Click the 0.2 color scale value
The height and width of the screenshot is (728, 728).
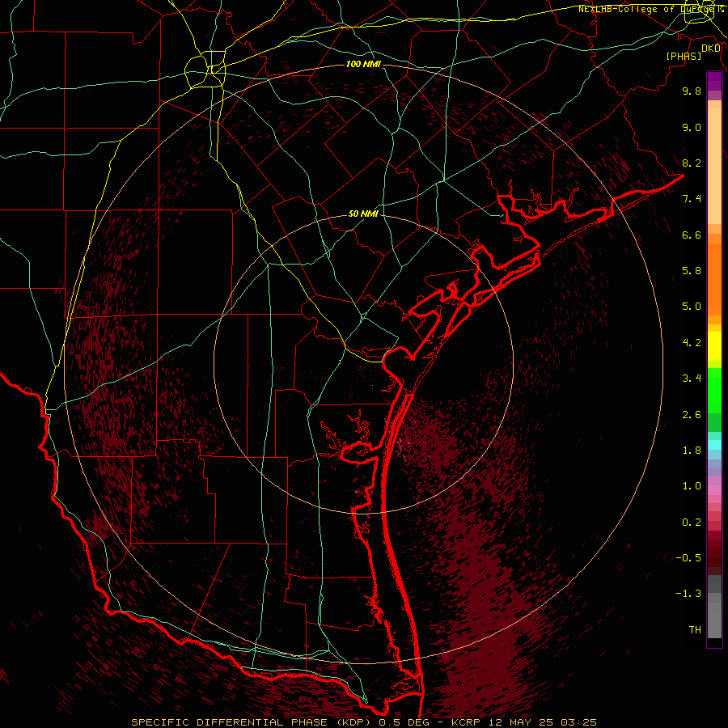tap(692, 523)
